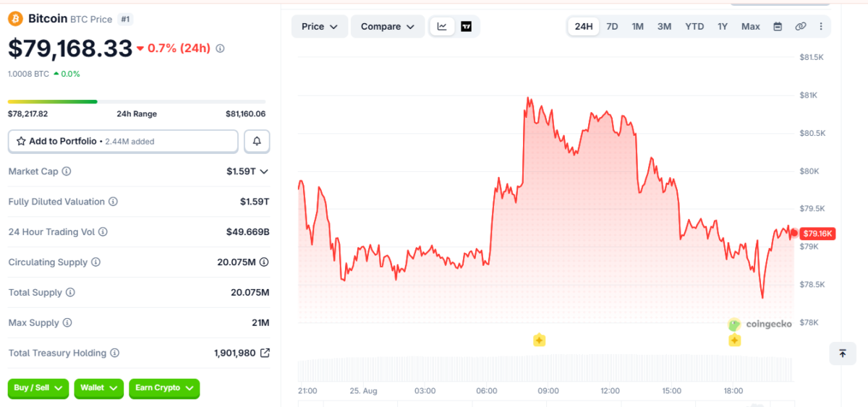The height and width of the screenshot is (407, 868).
Task: Copy chart link icon
Action: tap(800, 27)
